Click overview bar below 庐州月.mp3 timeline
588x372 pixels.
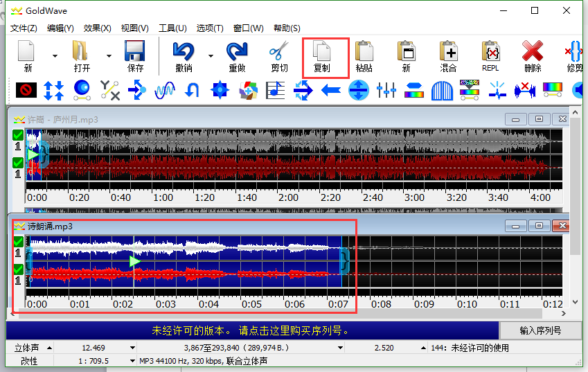tap(294, 211)
